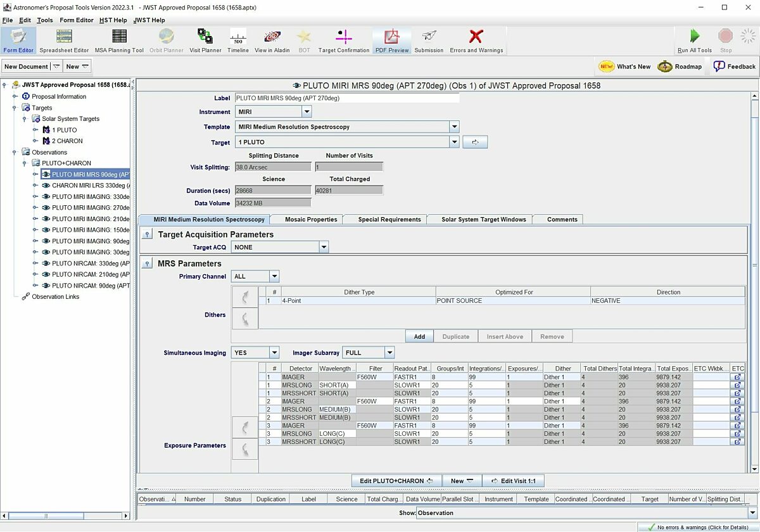Screen dimensions: 760x532
Task: Open the File menu
Action: (8, 20)
